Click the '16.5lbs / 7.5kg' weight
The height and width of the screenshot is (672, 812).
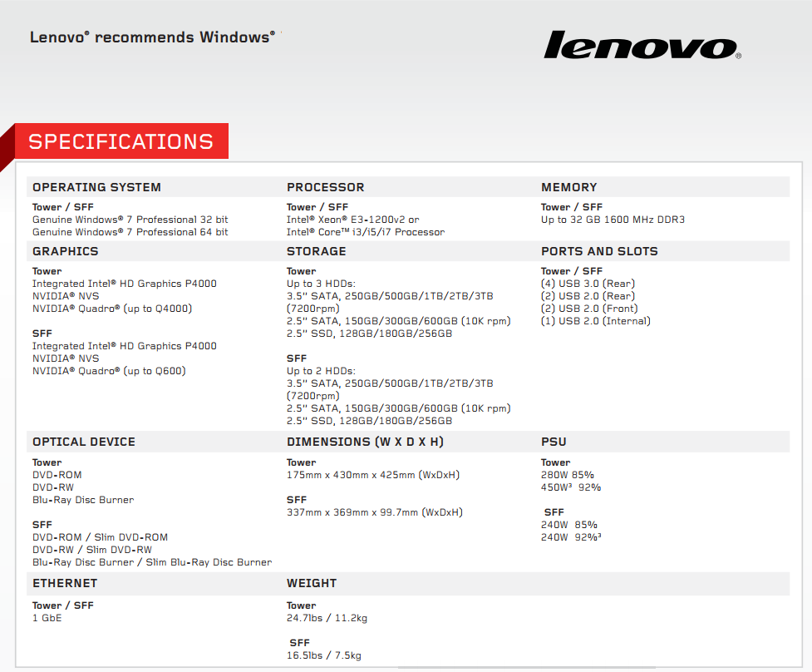323,655
